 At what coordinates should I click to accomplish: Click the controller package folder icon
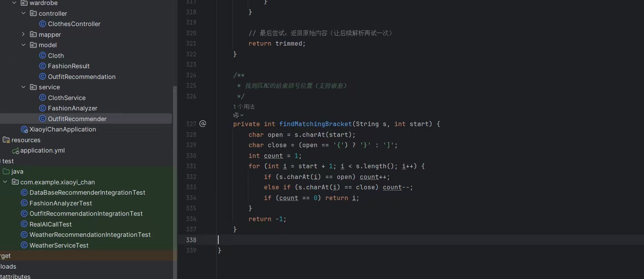coord(33,13)
